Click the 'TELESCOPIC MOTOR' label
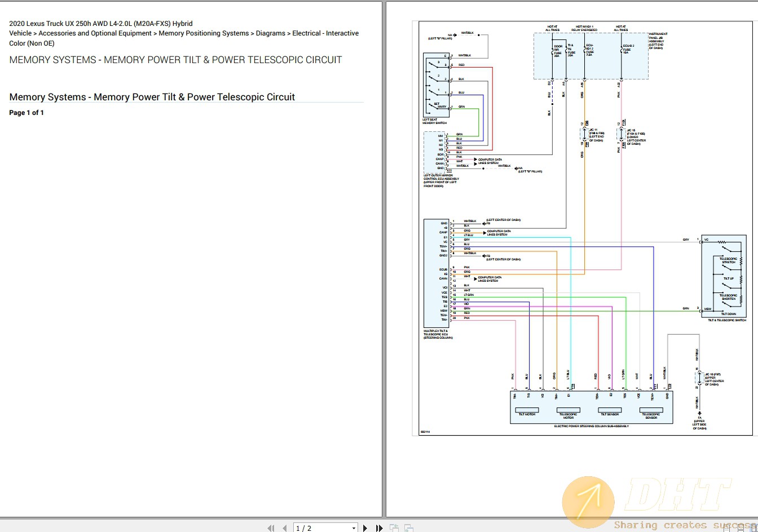The width and height of the screenshot is (758, 532). [x=568, y=416]
